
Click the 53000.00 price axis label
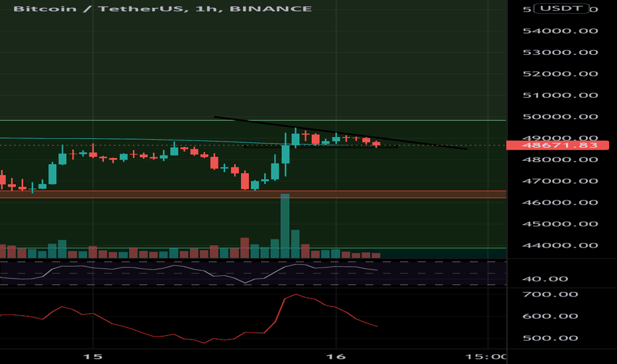click(x=560, y=52)
